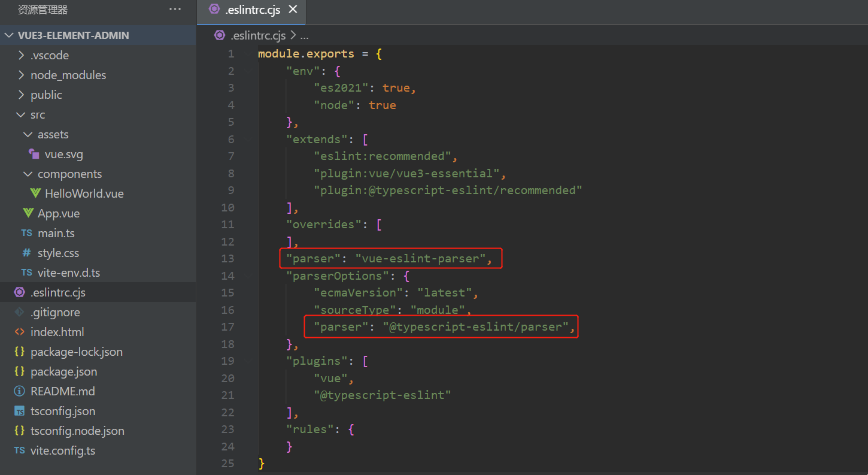The height and width of the screenshot is (475, 868).
Task: Click .eslintrc.cjs in the breadcrumb path
Action: tap(258, 35)
